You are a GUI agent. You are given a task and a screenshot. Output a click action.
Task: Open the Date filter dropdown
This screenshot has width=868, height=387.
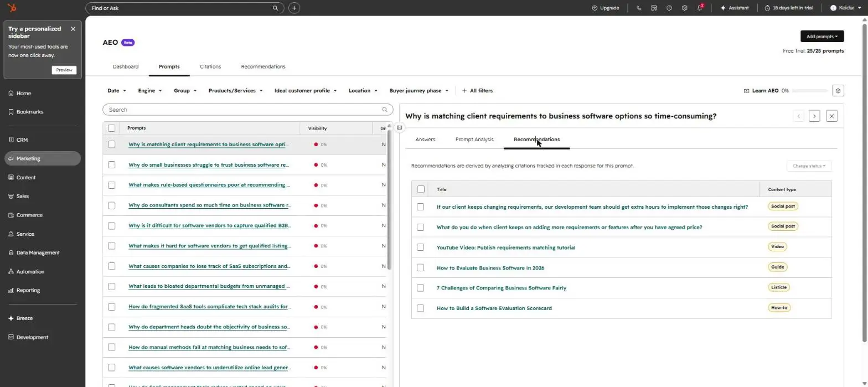pos(117,91)
